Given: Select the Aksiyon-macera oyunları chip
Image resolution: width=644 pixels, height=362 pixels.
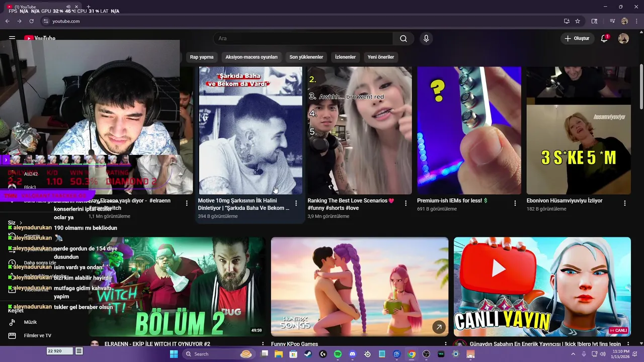Looking at the screenshot, I should coord(252,57).
